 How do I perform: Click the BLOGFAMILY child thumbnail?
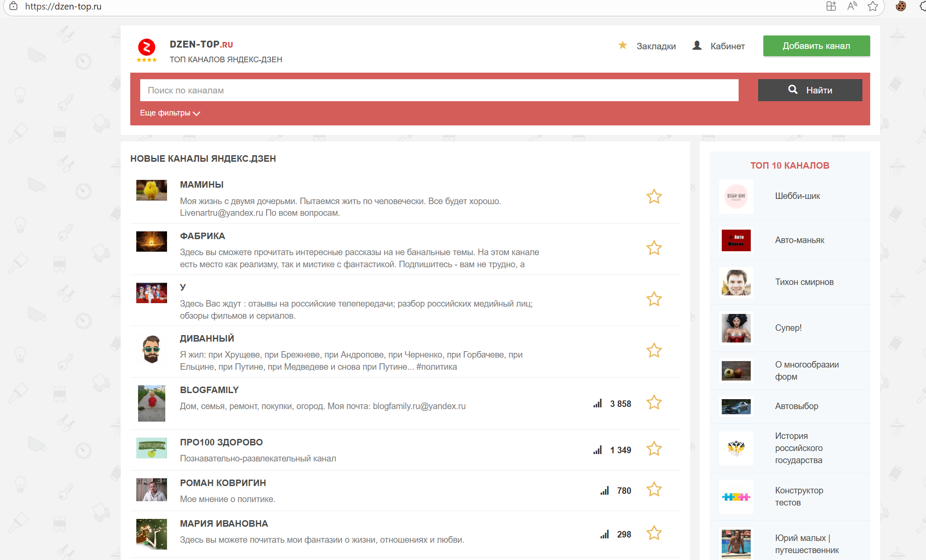click(x=151, y=403)
